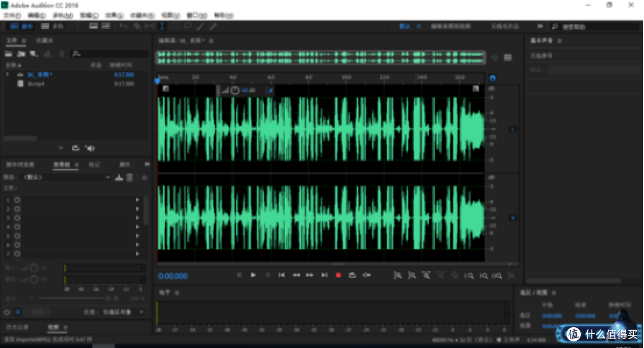Select the Lasso Selection tool
Screen dimensions: 644x348
188,26
